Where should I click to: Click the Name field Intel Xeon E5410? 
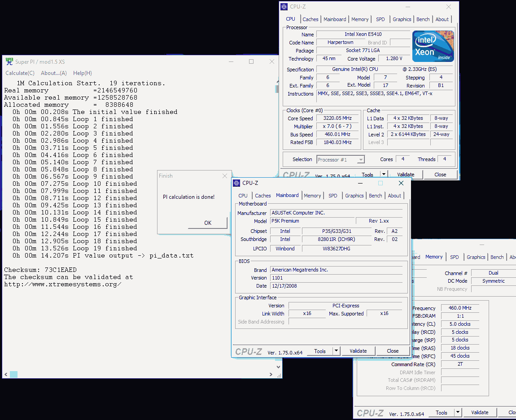[363, 34]
